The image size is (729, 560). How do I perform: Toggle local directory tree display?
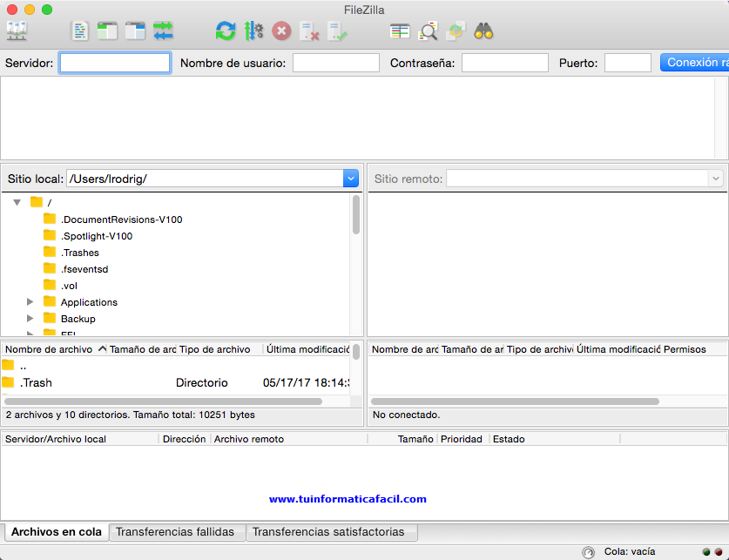(x=107, y=31)
